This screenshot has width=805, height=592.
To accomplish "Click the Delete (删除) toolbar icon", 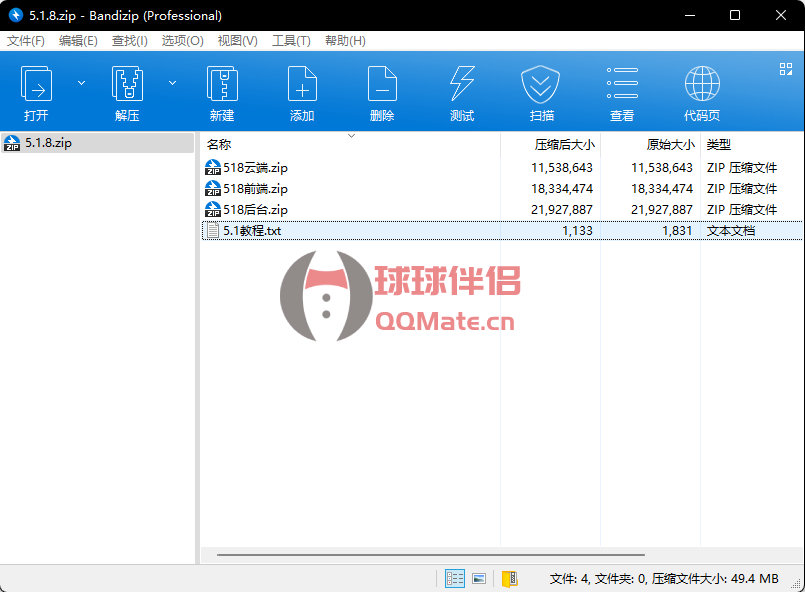I will click(382, 84).
